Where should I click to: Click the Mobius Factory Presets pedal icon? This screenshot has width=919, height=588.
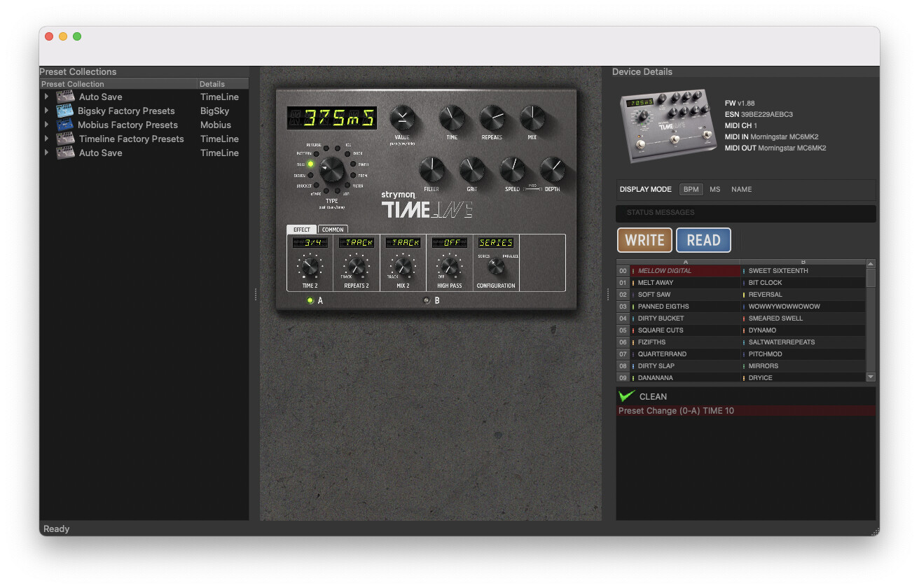pos(65,125)
